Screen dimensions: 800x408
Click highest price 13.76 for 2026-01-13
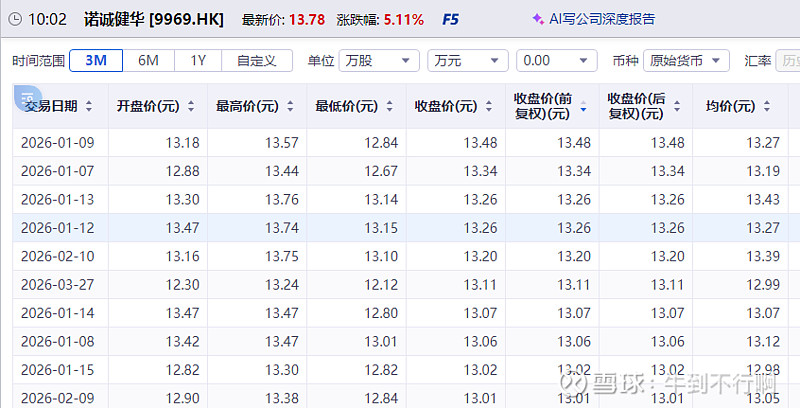point(282,199)
